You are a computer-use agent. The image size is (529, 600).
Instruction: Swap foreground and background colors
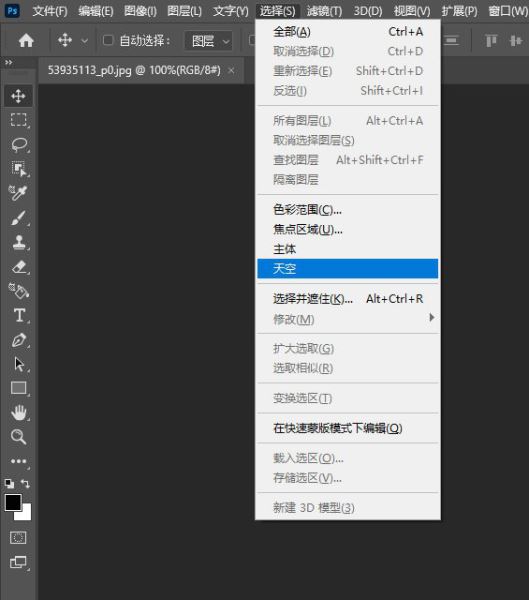[x=26, y=483]
